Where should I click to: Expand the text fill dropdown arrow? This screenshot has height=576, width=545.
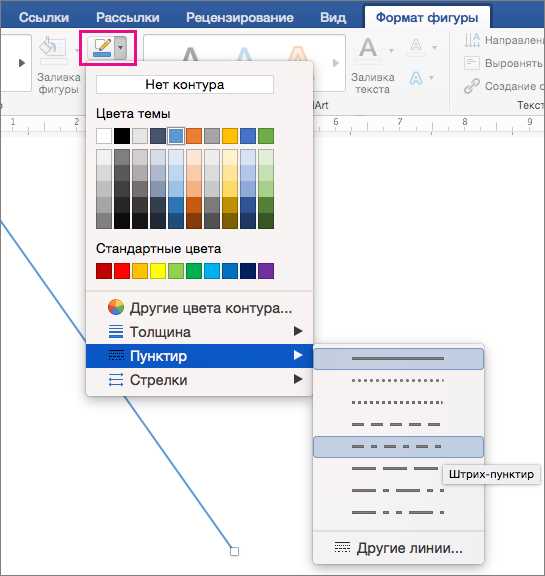[391, 50]
